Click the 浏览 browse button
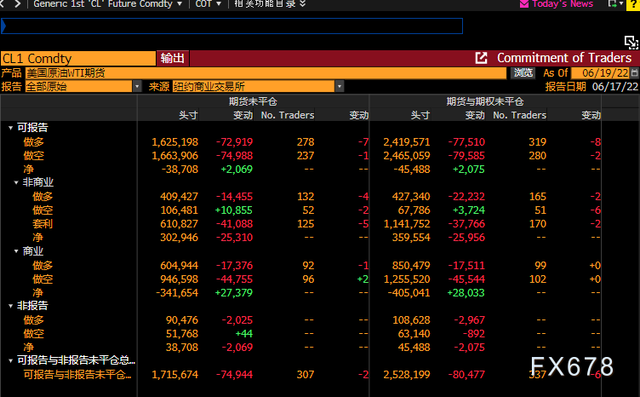Viewport: 640px width, 397px height. tap(523, 73)
